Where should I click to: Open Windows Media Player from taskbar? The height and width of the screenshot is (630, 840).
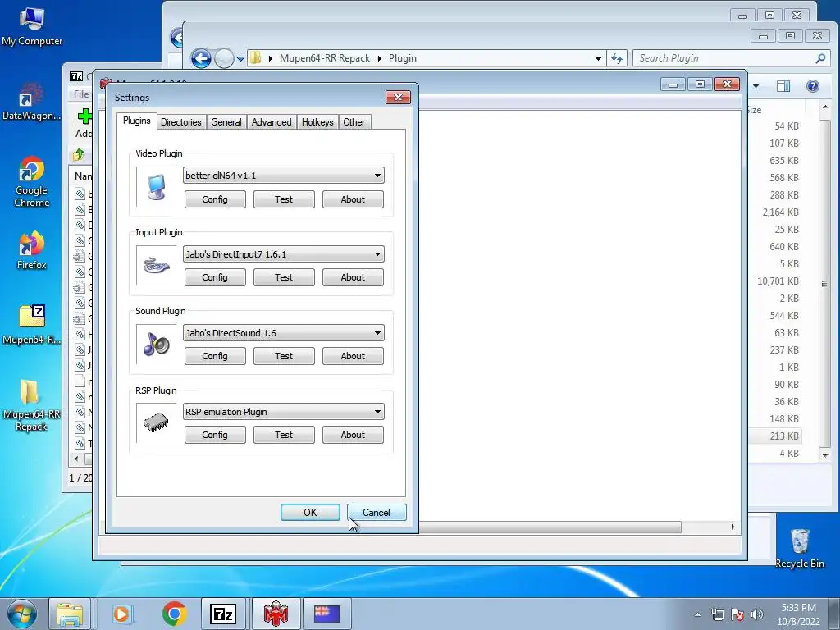[x=121, y=614]
